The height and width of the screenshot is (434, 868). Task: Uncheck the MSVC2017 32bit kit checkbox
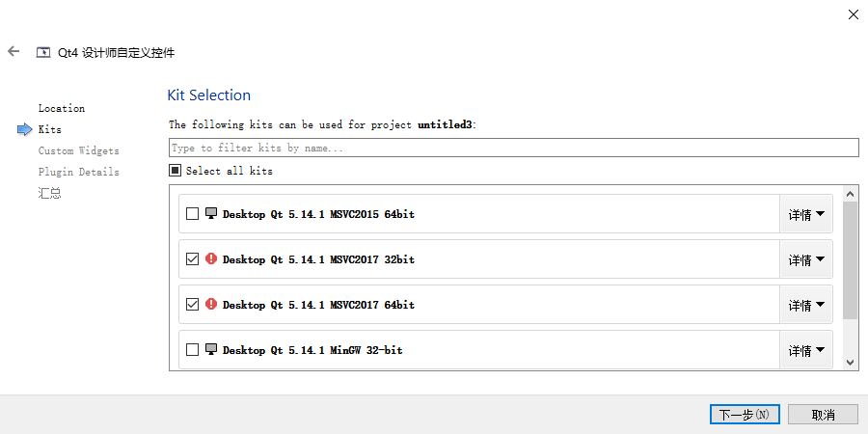coord(193,258)
